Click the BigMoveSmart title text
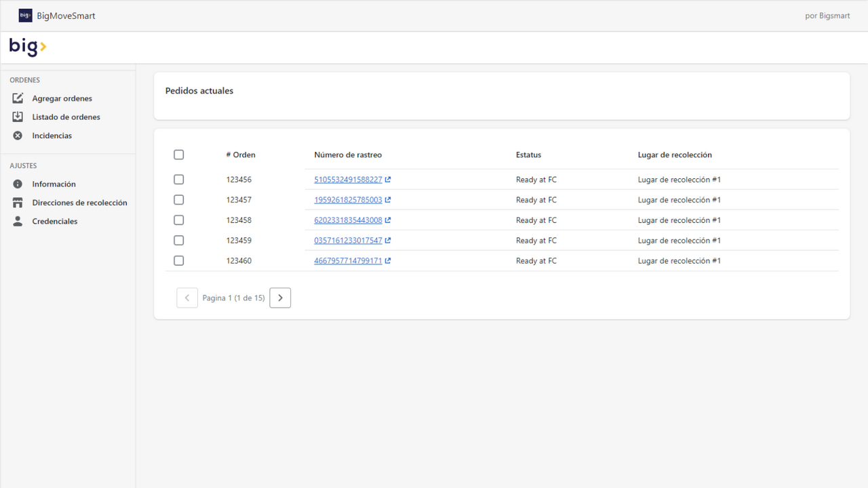The width and height of the screenshot is (868, 488). (66, 16)
